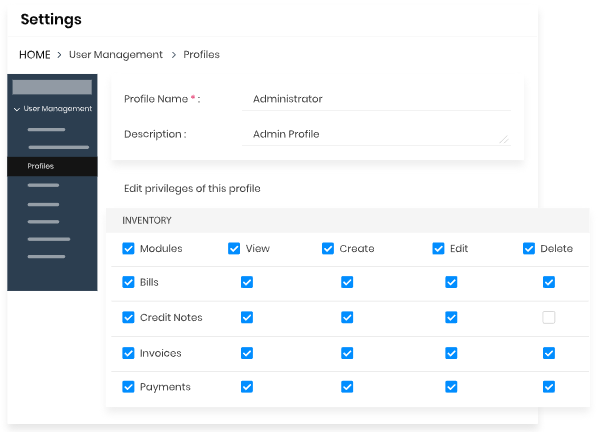Uncheck Delete permission for Bills

[548, 283]
